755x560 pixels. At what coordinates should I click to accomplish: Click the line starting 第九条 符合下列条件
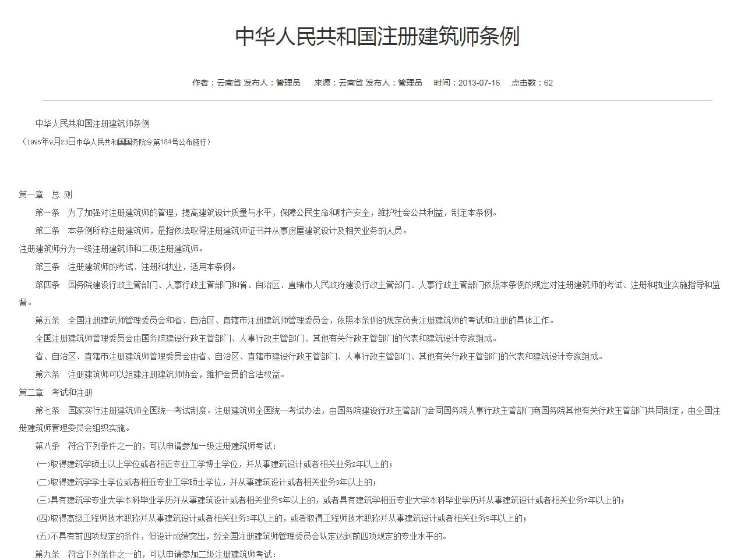click(x=157, y=555)
